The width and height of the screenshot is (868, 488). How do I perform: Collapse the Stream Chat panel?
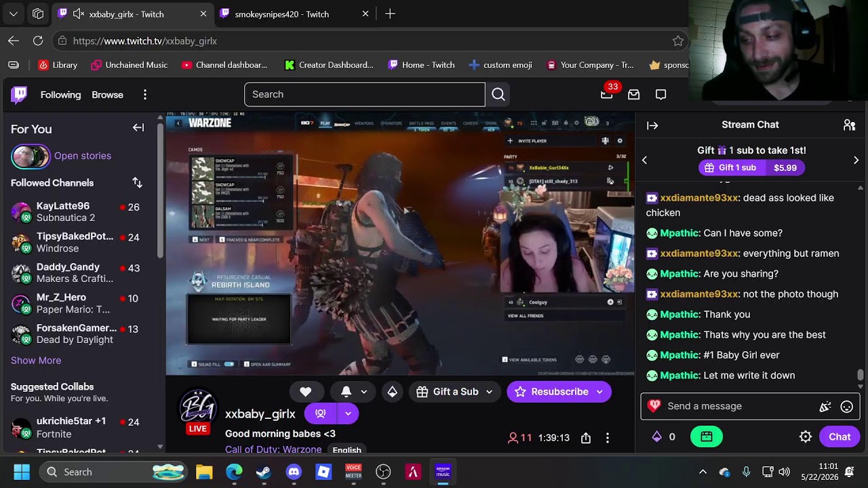[652, 125]
